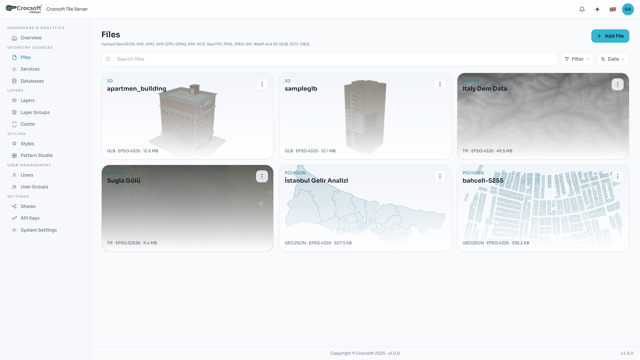Open the sampleglb tower thumbnail

pos(365,116)
